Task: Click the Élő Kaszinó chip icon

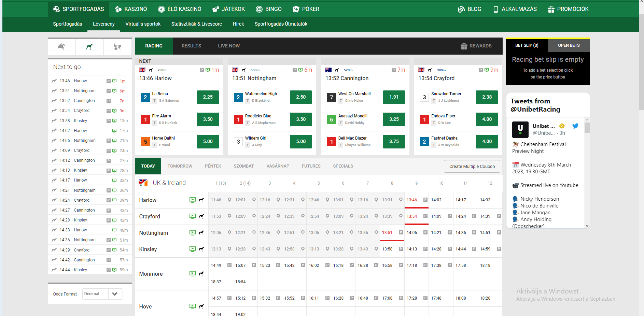Action: (x=162, y=9)
